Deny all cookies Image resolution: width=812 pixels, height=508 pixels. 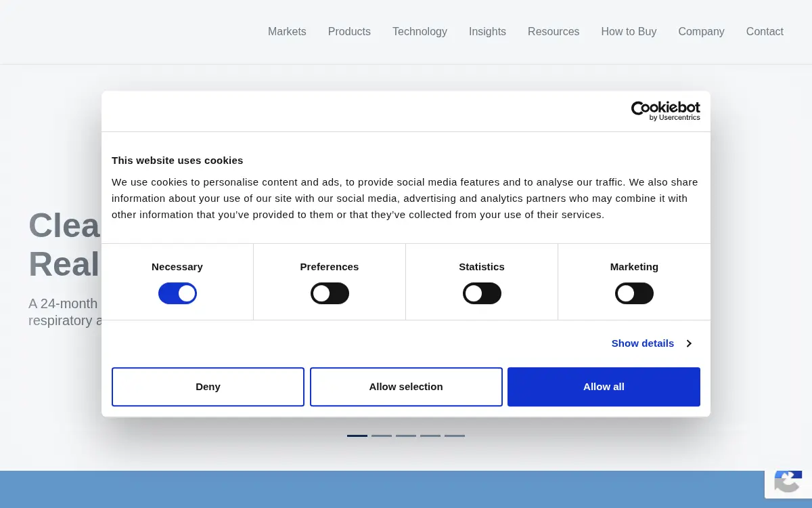(x=208, y=387)
